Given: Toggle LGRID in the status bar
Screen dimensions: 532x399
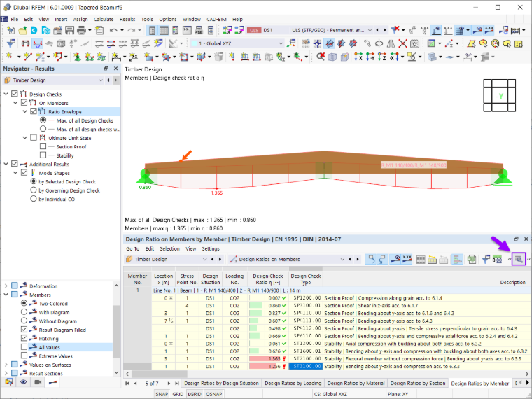Looking at the screenshot, I should click(x=195, y=394).
